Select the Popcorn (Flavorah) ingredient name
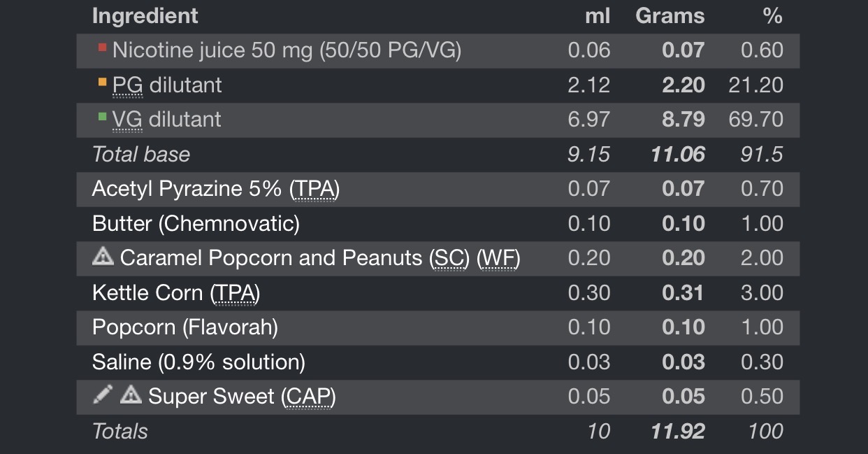Screen dimensions: 868x454 click(185, 327)
